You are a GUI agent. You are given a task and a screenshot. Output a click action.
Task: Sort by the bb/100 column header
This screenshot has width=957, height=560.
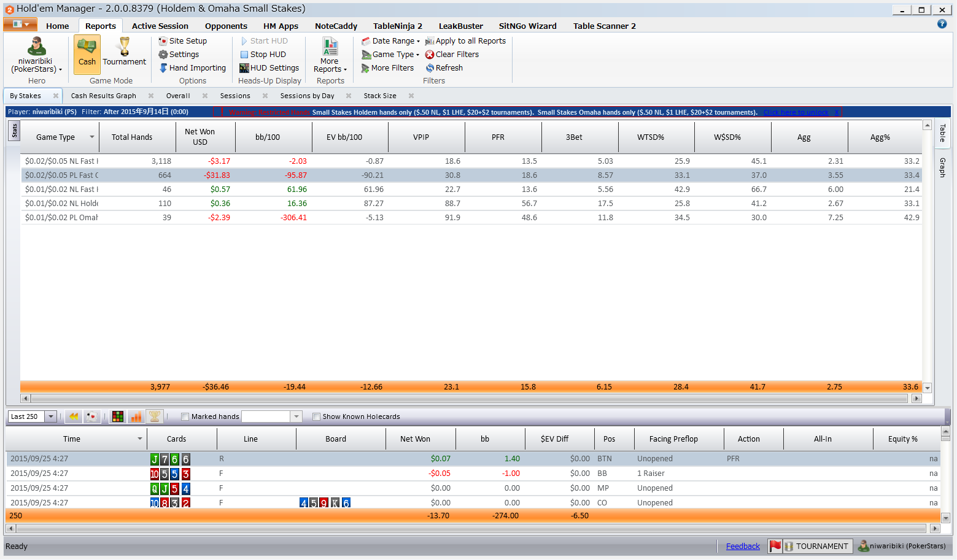pos(268,137)
